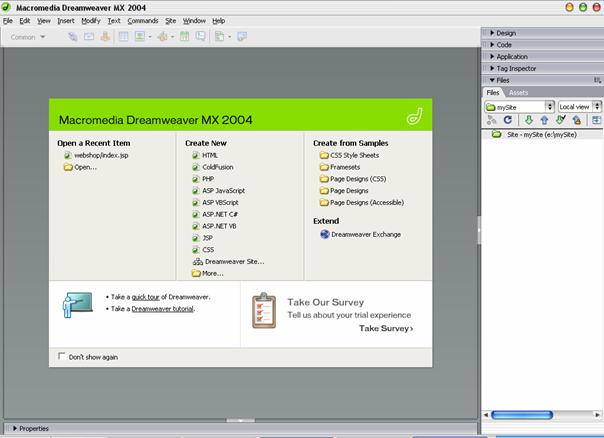Click the Put Files blue up arrow
The height and width of the screenshot is (438, 604).
click(x=544, y=120)
